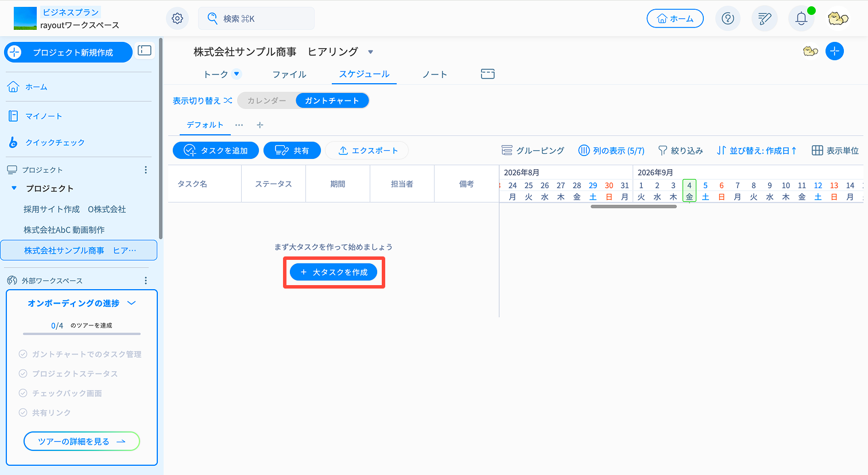Open the ノート tab
The width and height of the screenshot is (868, 475).
click(435, 75)
